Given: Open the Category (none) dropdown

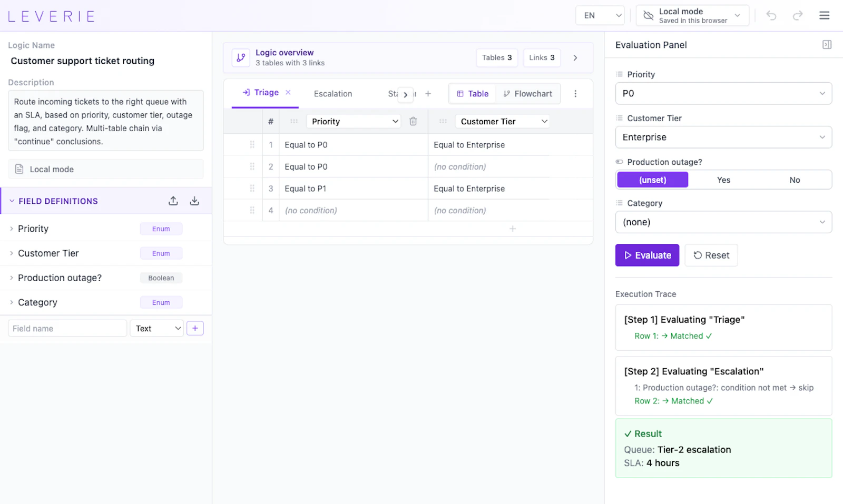Looking at the screenshot, I should 723,222.
